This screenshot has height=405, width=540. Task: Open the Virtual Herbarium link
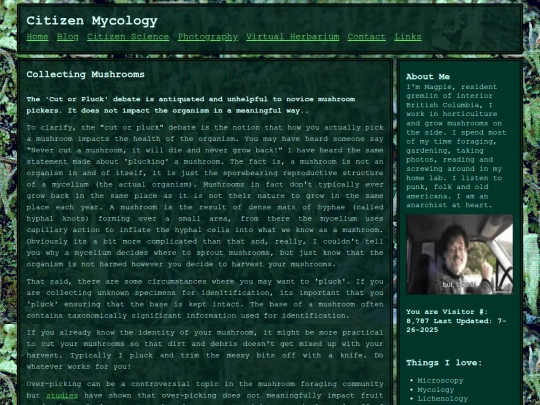point(293,37)
